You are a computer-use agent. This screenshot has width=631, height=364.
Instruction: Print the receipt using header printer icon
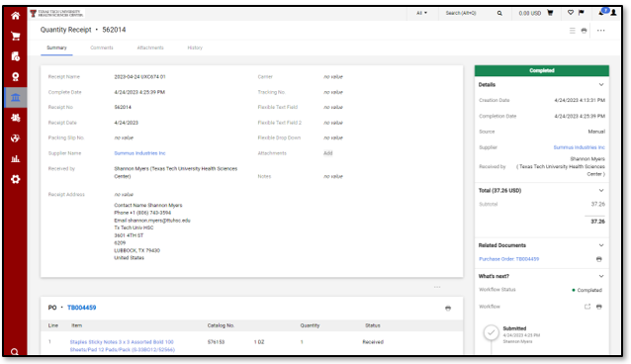click(x=584, y=31)
